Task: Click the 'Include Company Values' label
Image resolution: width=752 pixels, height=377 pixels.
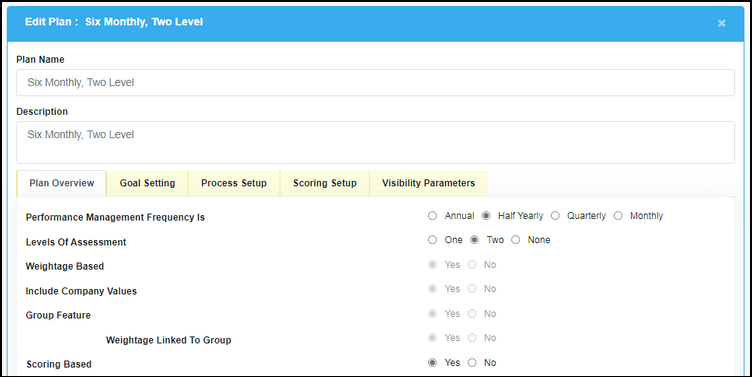Action: click(x=81, y=291)
